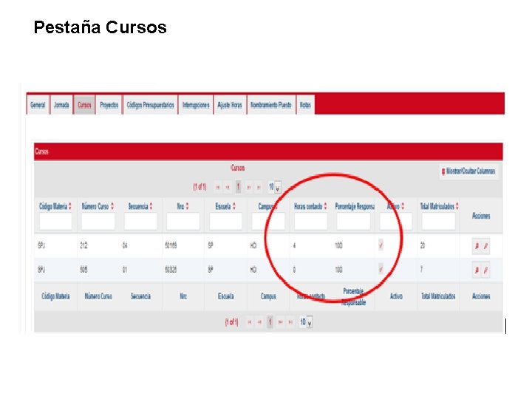
Task: Switch to the Jornada tab
Action: pyautogui.click(x=61, y=105)
